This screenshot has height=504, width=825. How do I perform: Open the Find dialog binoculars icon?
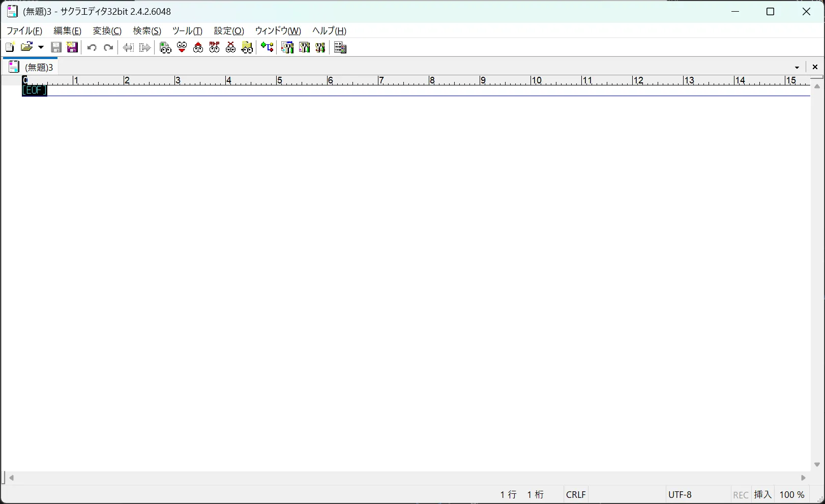165,47
